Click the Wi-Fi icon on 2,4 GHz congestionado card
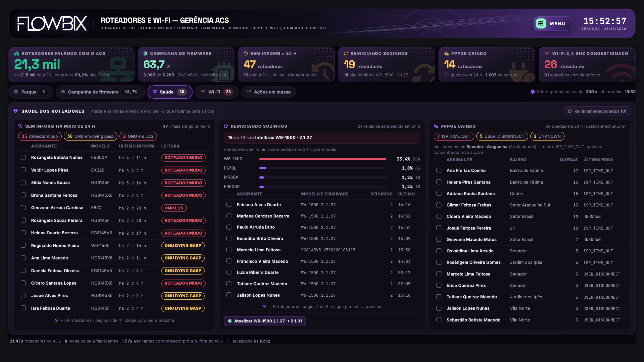The image size is (644, 362). pyautogui.click(x=547, y=54)
